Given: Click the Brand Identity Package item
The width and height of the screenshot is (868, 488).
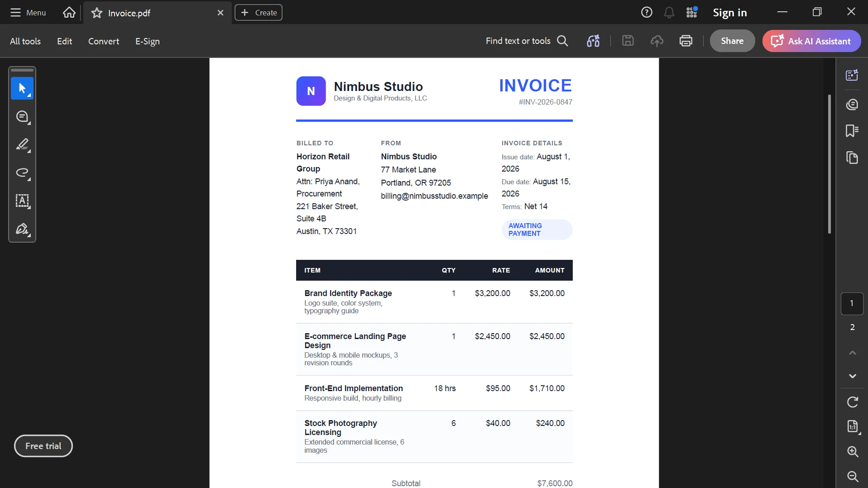Looking at the screenshot, I should (x=348, y=293).
